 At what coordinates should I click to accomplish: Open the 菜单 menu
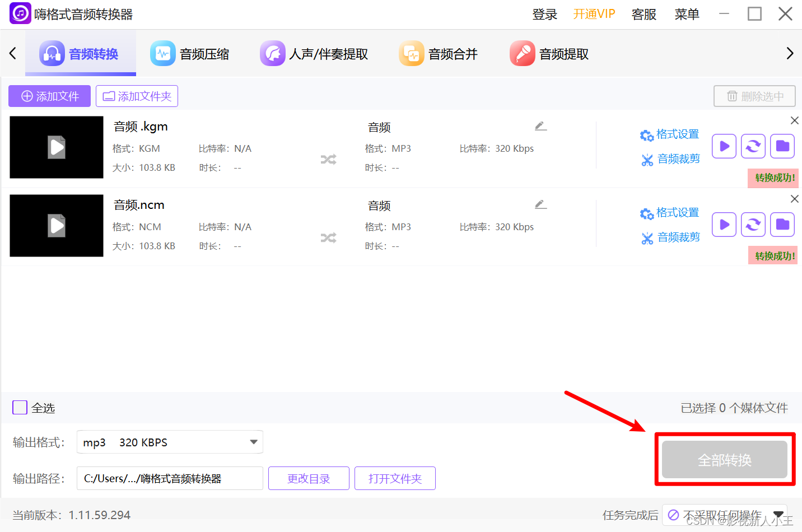click(687, 14)
